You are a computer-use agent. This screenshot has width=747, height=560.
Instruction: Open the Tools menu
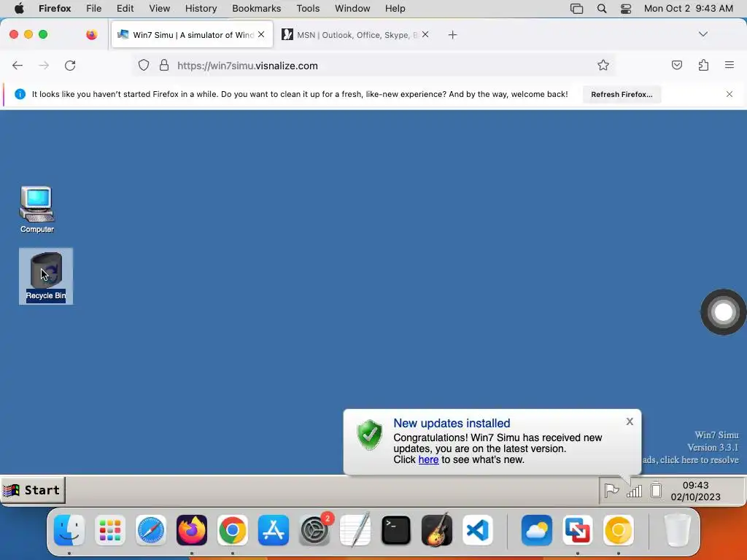[x=308, y=9]
